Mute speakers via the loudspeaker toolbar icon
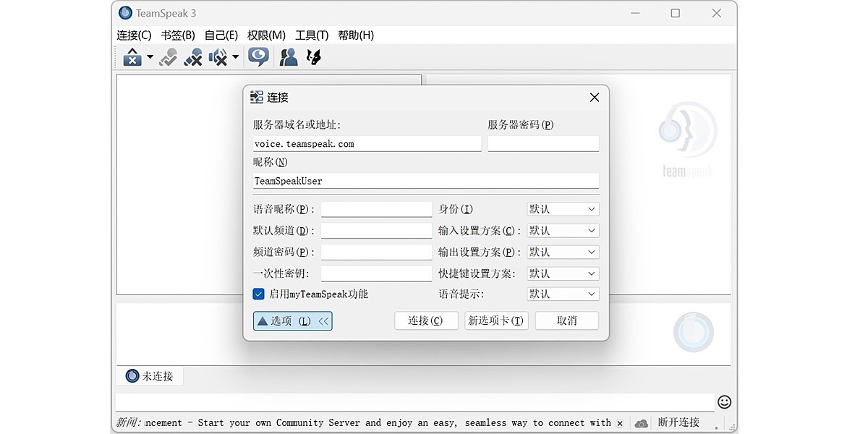The height and width of the screenshot is (434, 868). 218,57
